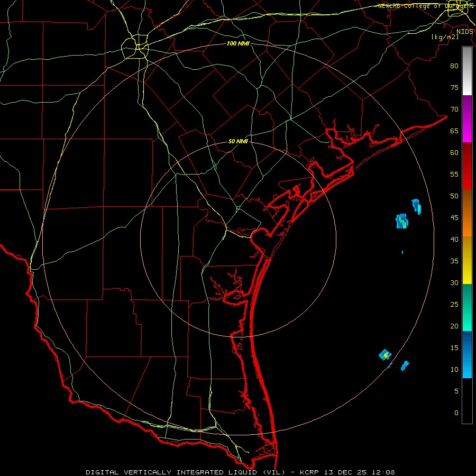Click the "50 NMI" range ring label
Screen dimensions: 476x476
pos(238,141)
